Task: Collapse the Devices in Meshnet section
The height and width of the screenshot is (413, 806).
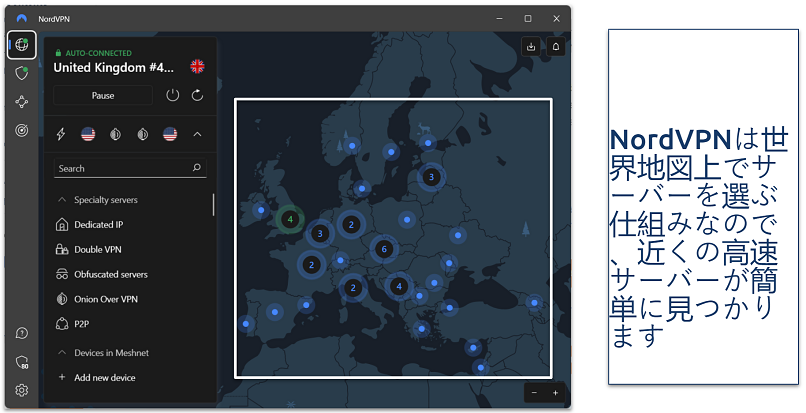Action: coord(63,353)
